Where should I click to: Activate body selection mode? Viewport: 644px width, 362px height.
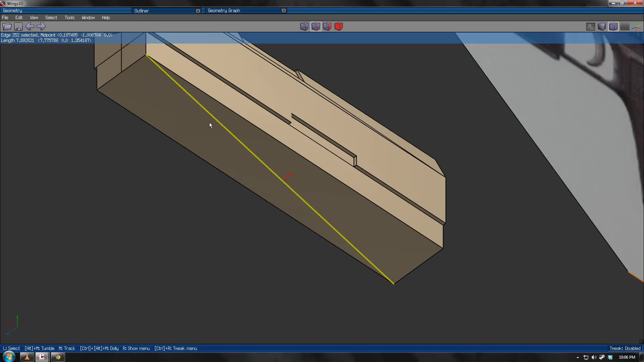tap(338, 26)
